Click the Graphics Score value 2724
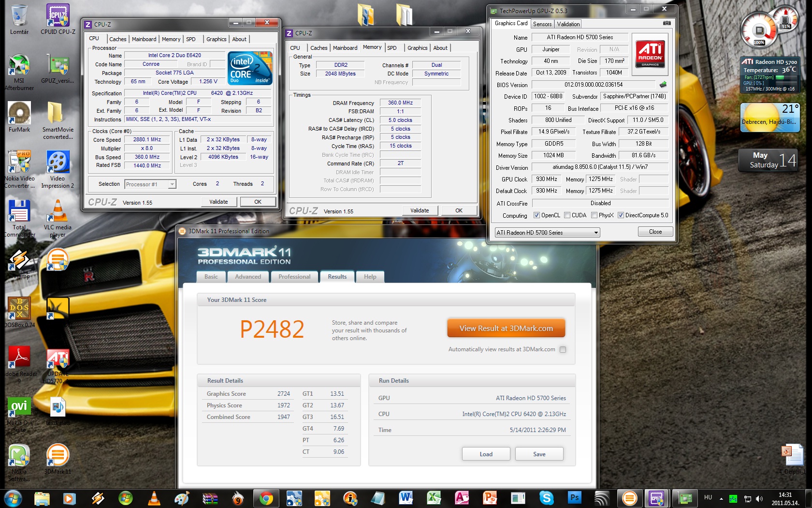This screenshot has width=812, height=508. point(284,394)
